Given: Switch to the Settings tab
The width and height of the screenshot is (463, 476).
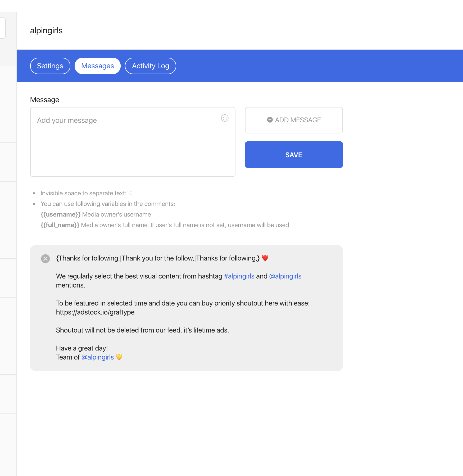Looking at the screenshot, I should point(50,66).
